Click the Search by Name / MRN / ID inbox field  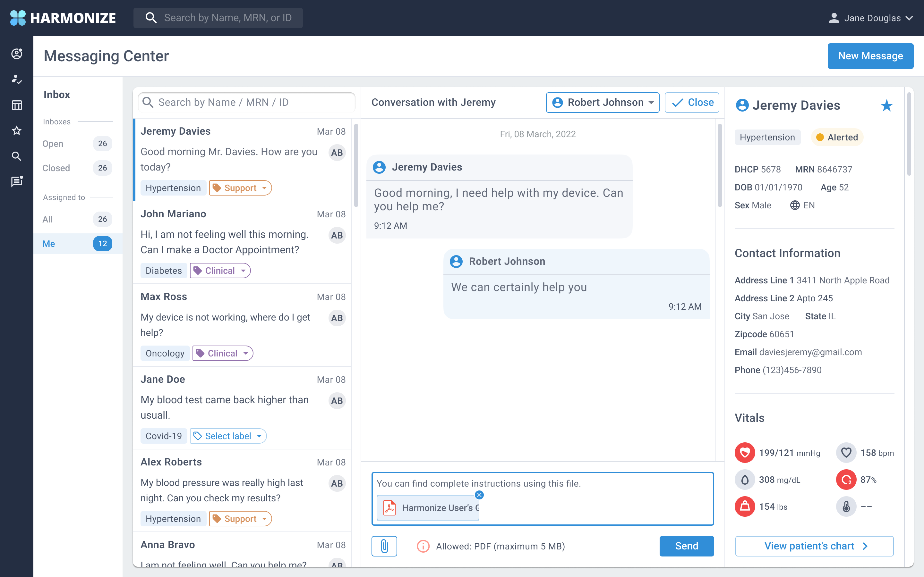(247, 102)
